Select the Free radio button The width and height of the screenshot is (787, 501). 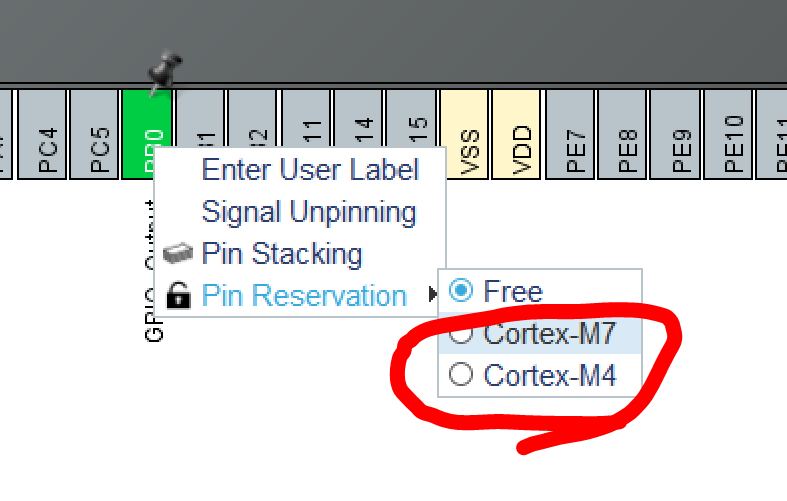(x=460, y=291)
